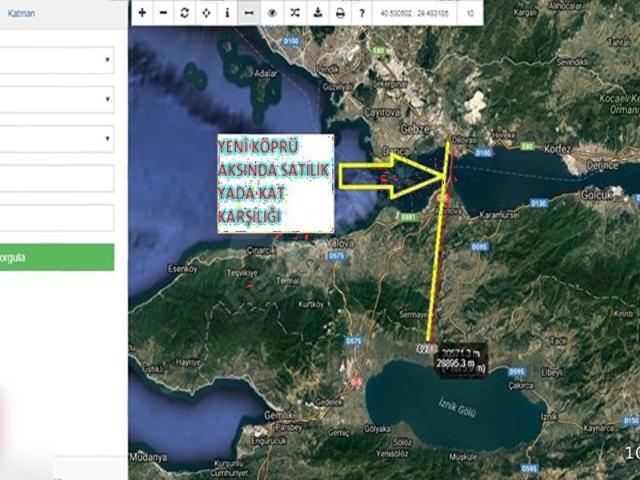
Task: Select the distance measure tool
Action: tap(249, 13)
